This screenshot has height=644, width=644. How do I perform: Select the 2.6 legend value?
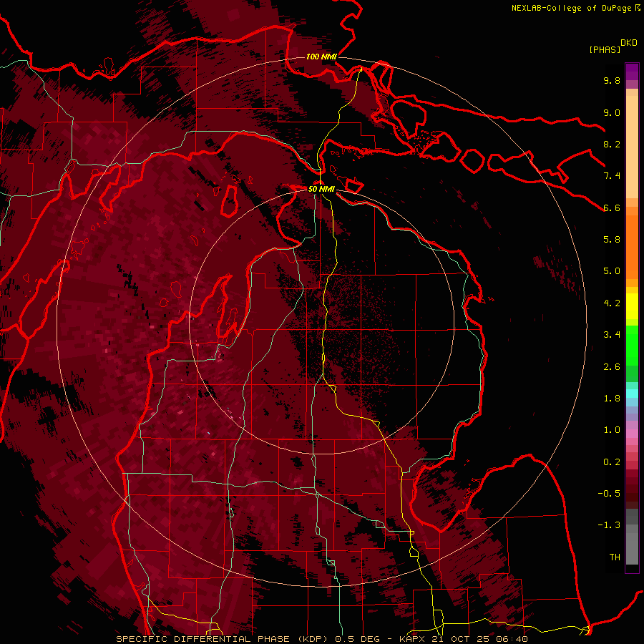coord(612,367)
